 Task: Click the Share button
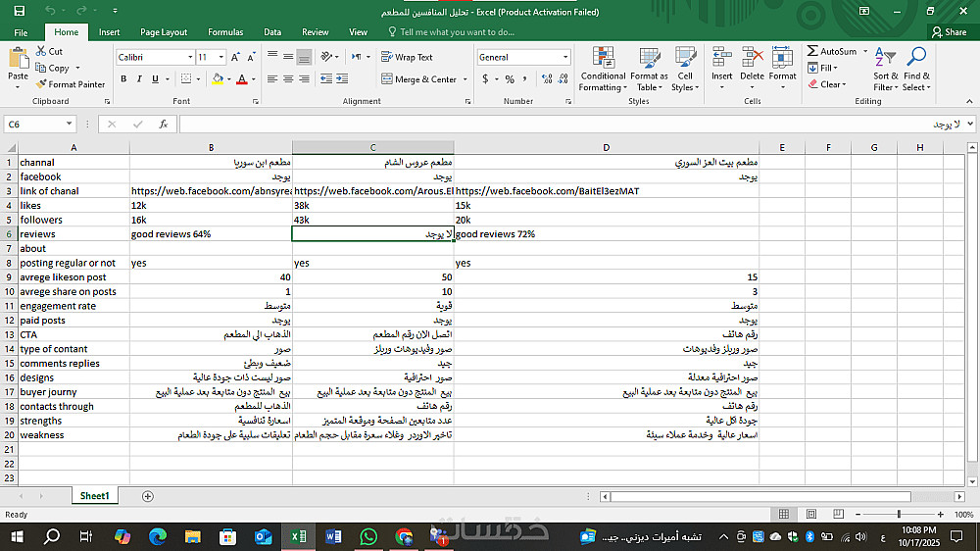950,32
